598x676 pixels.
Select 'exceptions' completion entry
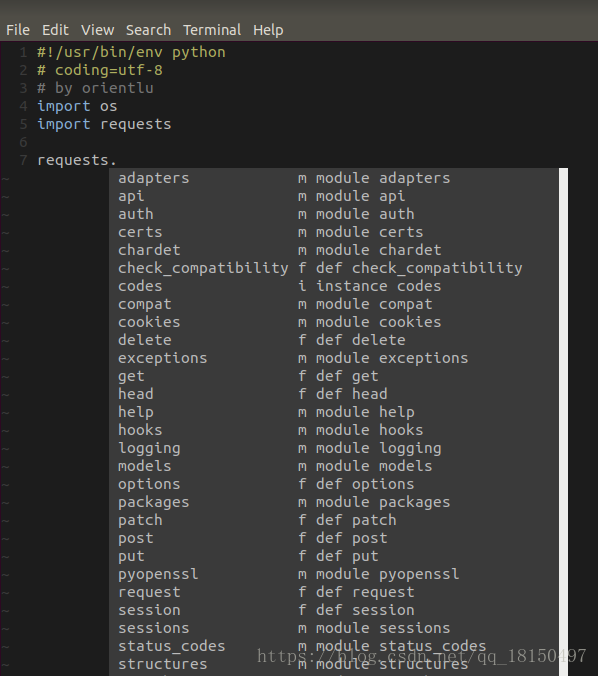pyautogui.click(x=334, y=358)
